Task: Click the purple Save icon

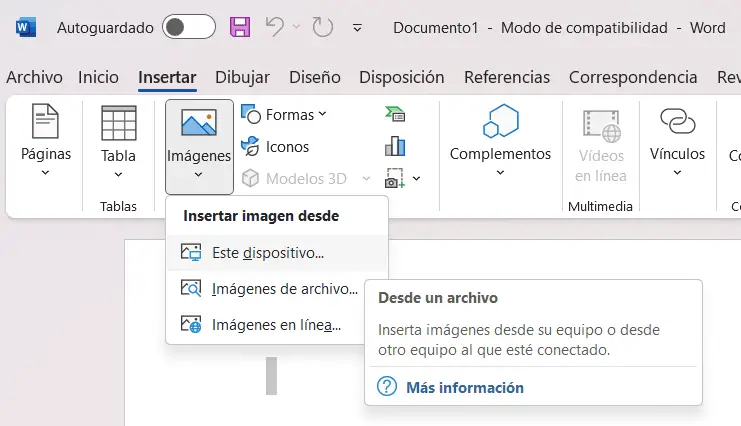Action: (240, 27)
